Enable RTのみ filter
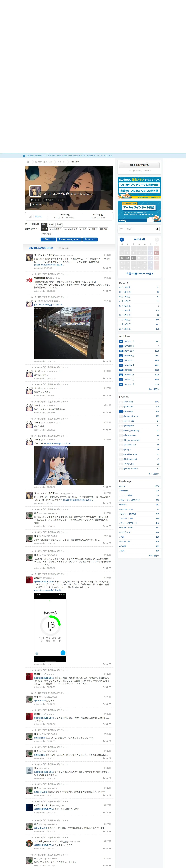This screenshot has width=186, height=868. point(83,229)
